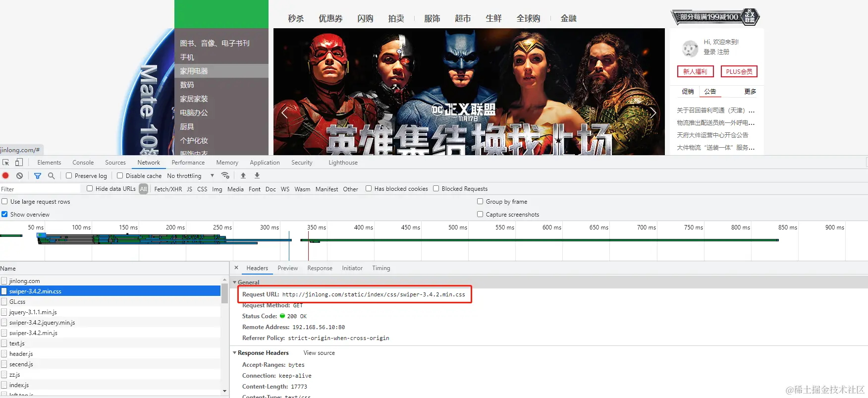Filter requests by Fetch/XHR

click(168, 189)
